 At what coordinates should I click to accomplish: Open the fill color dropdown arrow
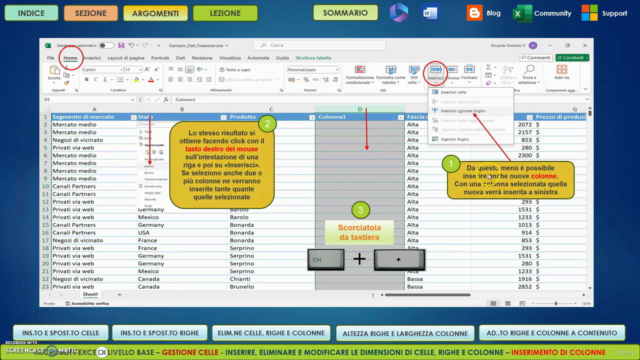point(142,80)
